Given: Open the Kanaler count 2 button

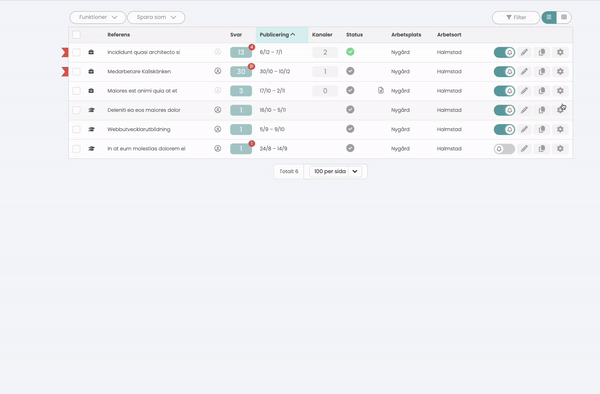Looking at the screenshot, I should 325,52.
